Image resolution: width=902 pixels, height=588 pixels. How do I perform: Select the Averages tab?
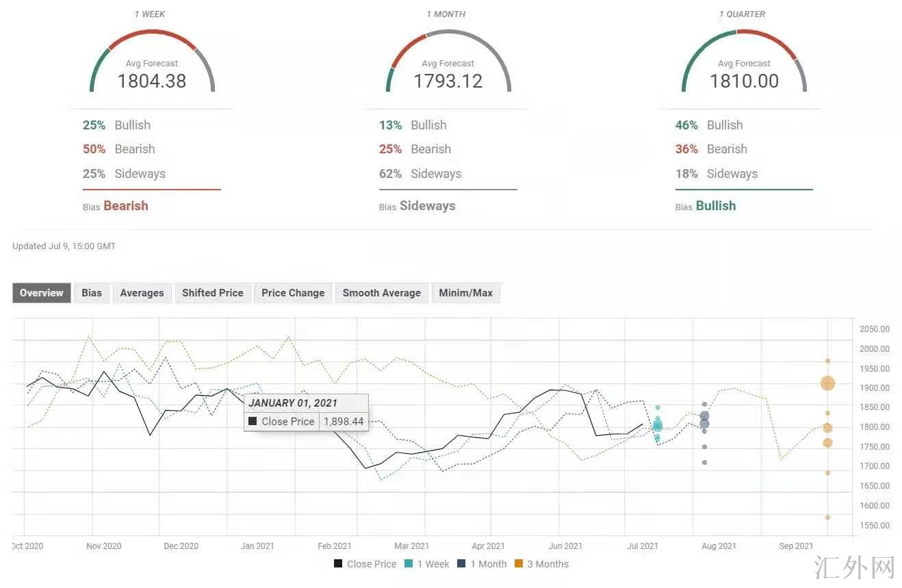(142, 293)
